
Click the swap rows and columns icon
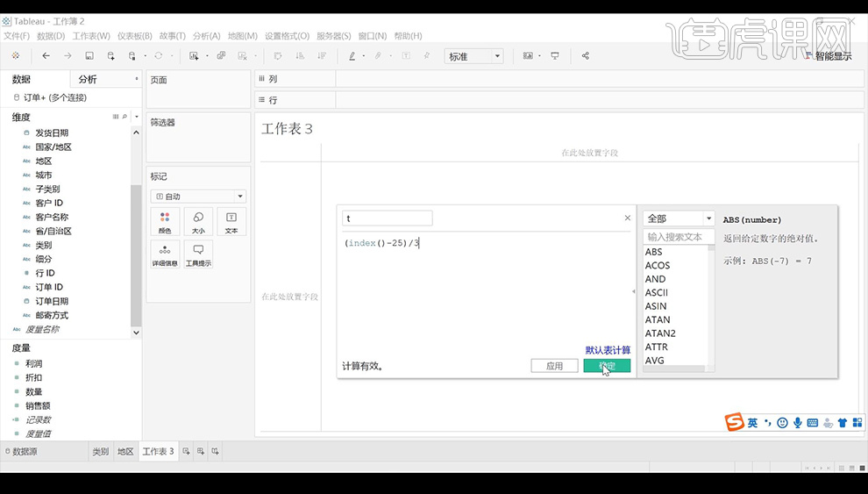click(278, 56)
